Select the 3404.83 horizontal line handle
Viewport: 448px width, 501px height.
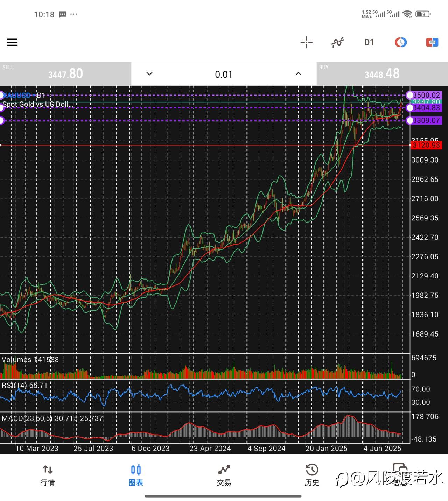pyautogui.click(x=409, y=108)
